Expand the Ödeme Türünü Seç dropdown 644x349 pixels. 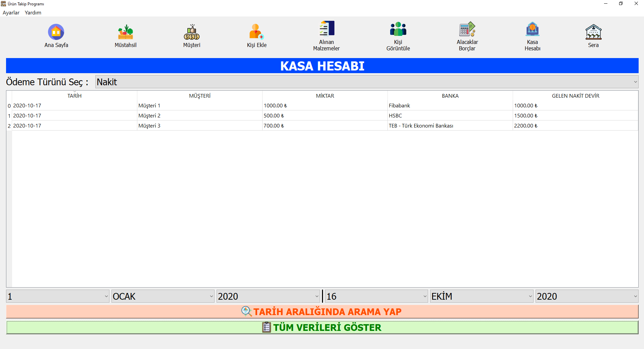367,82
